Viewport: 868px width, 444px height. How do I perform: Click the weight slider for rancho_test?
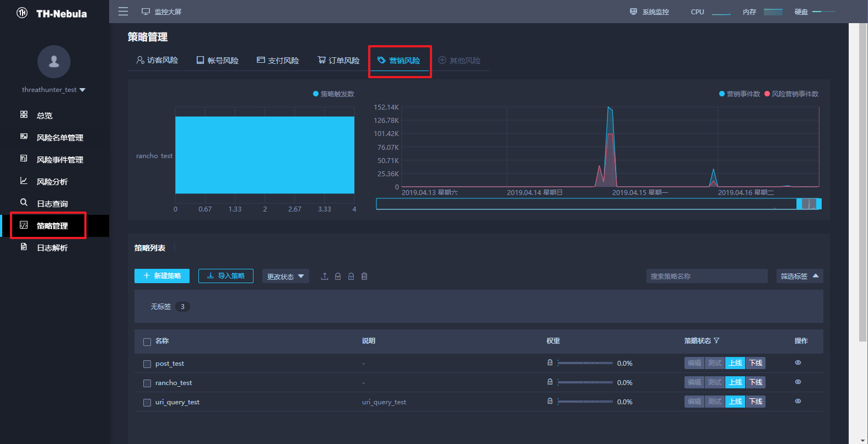585,382
